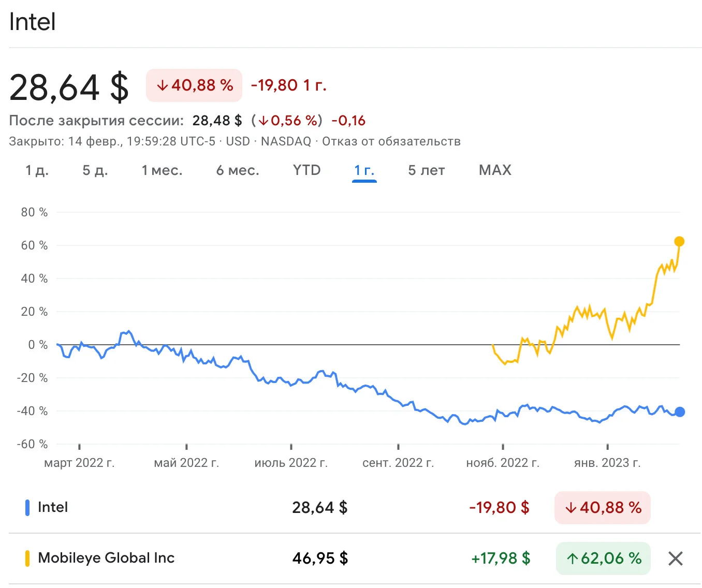Click the -60 % y-axis label

(32, 444)
